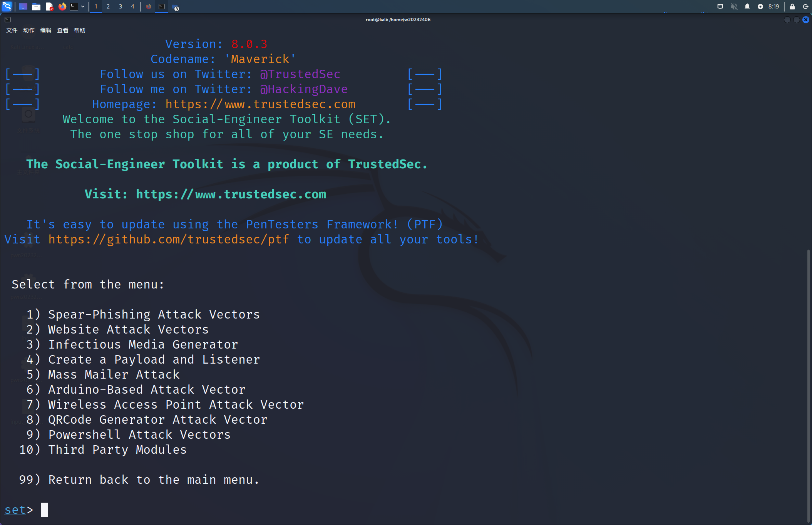Click the log out icon
The width and height of the screenshot is (812, 525).
coord(805,7)
